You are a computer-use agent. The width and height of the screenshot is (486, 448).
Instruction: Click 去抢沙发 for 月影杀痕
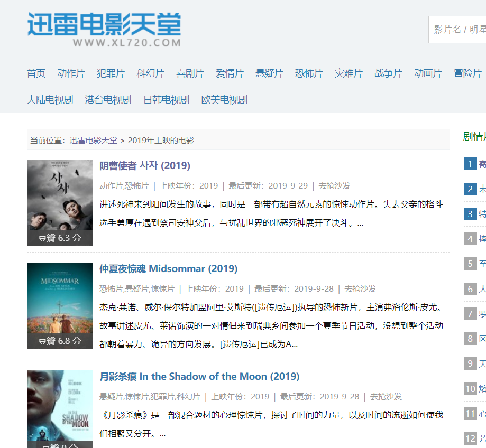click(x=386, y=397)
